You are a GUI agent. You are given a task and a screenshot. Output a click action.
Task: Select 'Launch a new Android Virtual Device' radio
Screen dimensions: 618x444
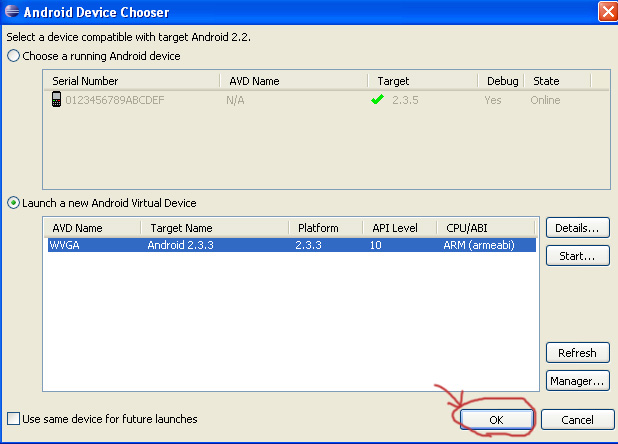[13, 203]
